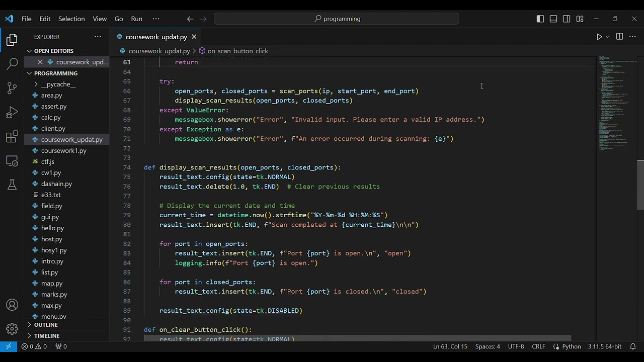Close coursework_upd editor in Open Editors
The height and width of the screenshot is (362, 644).
pos(40,62)
